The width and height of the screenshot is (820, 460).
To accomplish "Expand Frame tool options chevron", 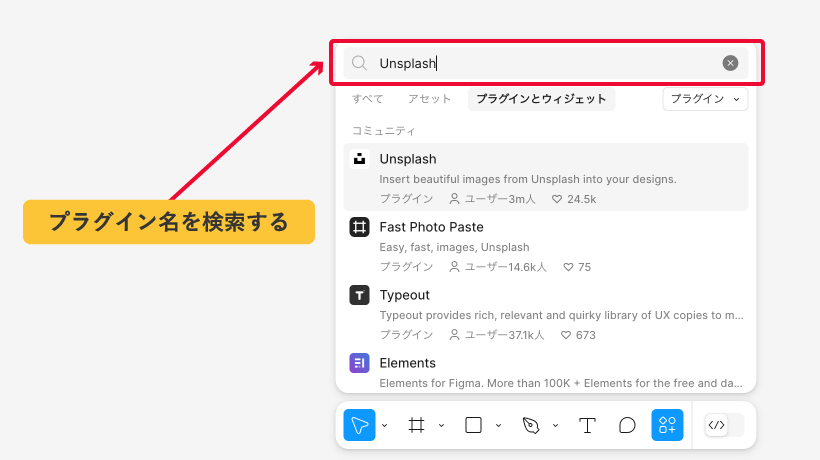I will point(441,426).
